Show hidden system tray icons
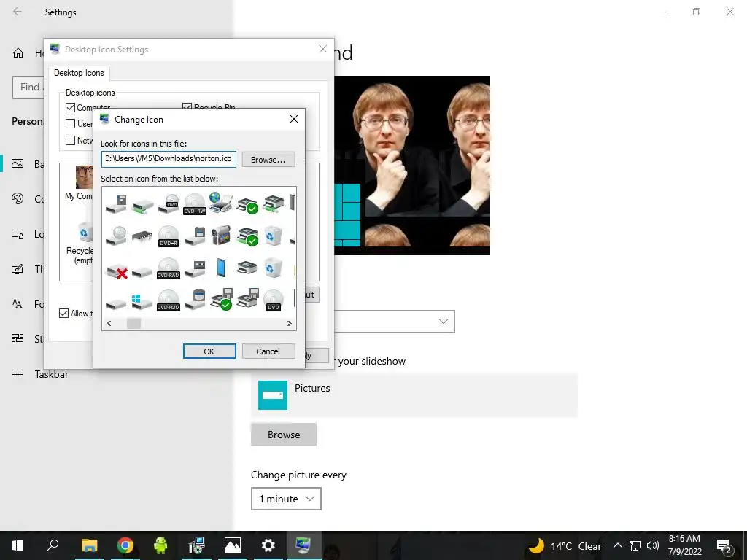Image resolution: width=747 pixels, height=560 pixels. 617,545
